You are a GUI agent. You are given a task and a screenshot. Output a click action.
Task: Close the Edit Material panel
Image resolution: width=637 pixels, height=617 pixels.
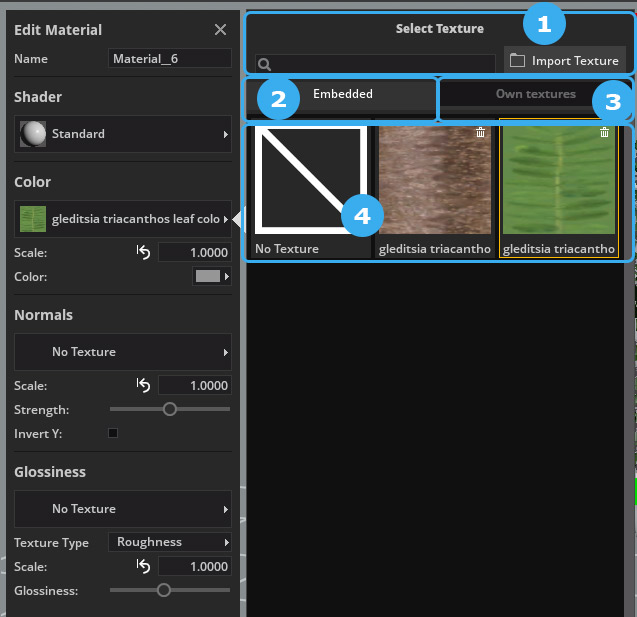coord(220,30)
